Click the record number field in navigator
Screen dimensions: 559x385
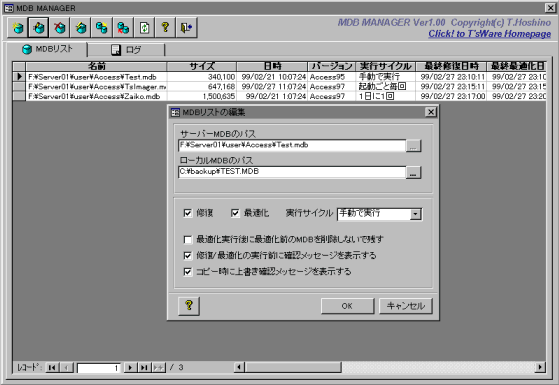99,368
